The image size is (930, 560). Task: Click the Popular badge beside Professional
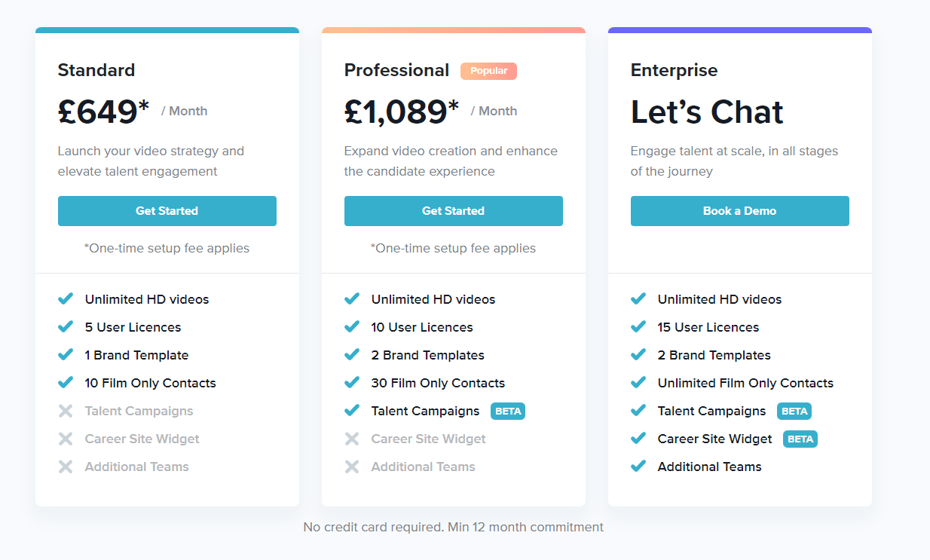pyautogui.click(x=488, y=71)
